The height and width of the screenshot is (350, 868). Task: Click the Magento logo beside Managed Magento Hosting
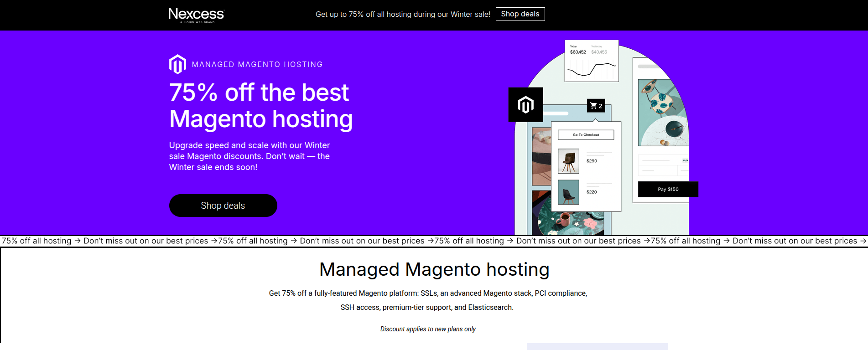point(177,64)
